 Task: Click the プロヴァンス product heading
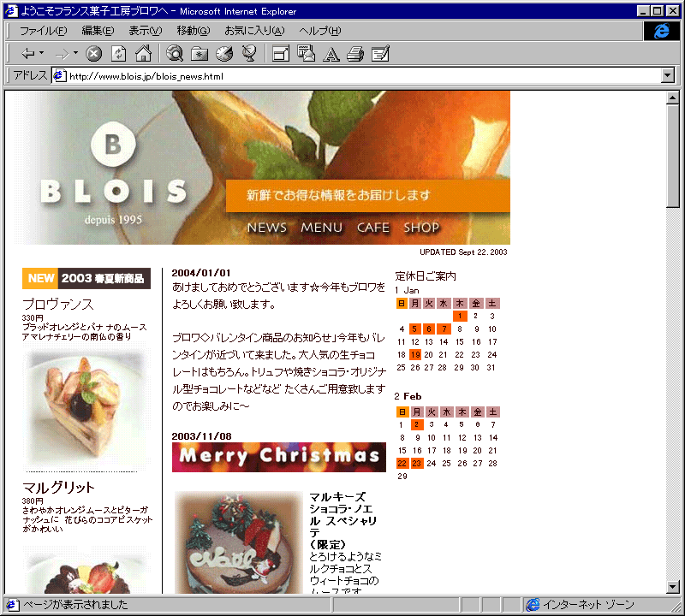(58, 305)
